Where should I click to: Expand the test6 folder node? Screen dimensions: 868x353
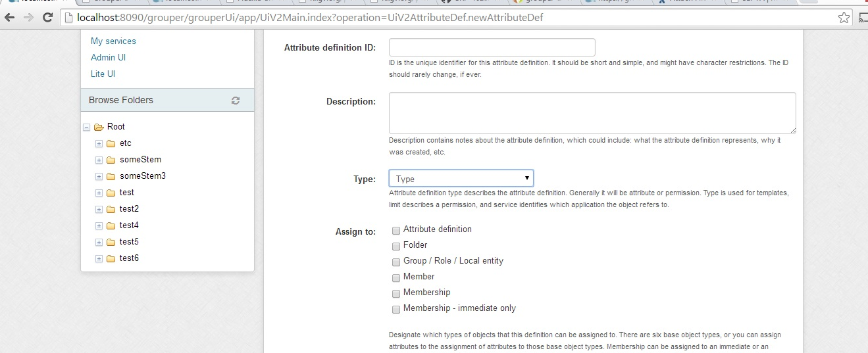99,258
